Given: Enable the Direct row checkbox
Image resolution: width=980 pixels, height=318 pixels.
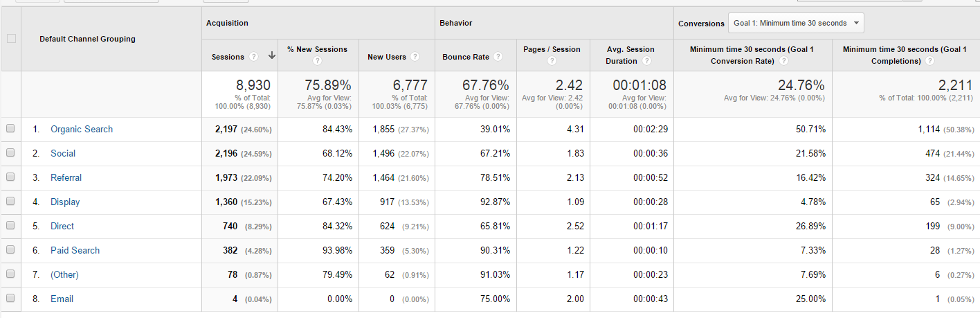Looking at the screenshot, I should [10, 226].
